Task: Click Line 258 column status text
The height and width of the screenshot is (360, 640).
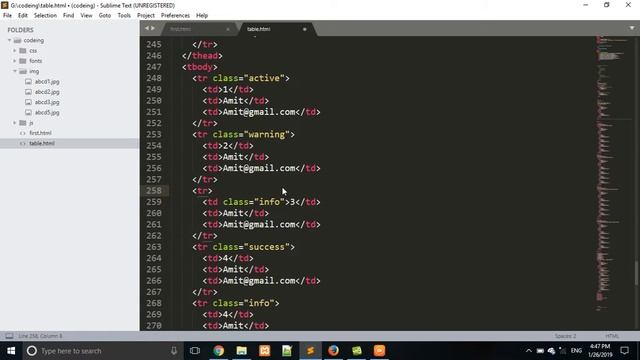Action: click(x=40, y=336)
